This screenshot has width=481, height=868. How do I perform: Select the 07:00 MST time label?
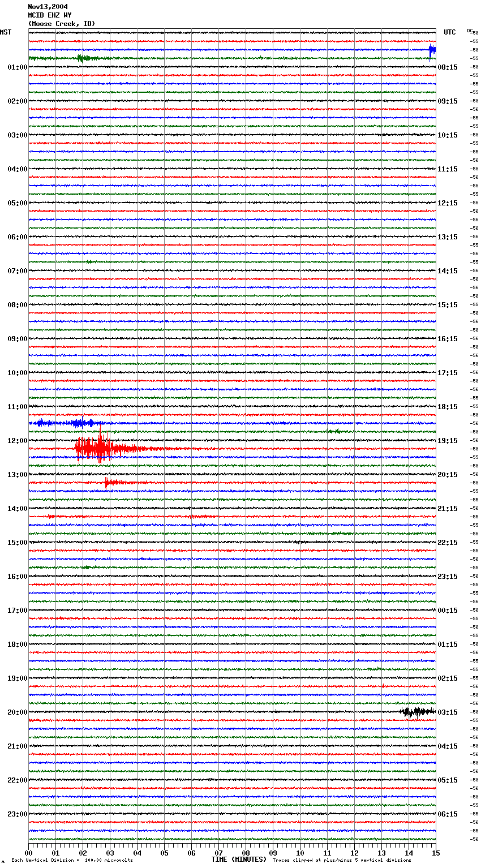(18, 271)
